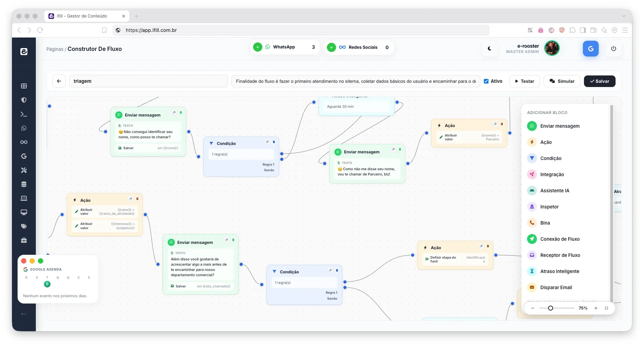Open the briefcase icon in sidebar
This screenshot has width=644, height=346.
[24, 240]
